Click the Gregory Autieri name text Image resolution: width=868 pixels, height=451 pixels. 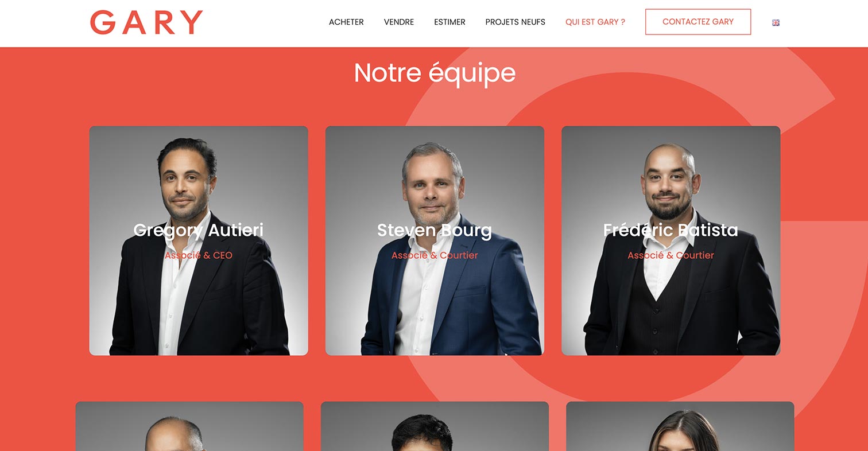(199, 230)
